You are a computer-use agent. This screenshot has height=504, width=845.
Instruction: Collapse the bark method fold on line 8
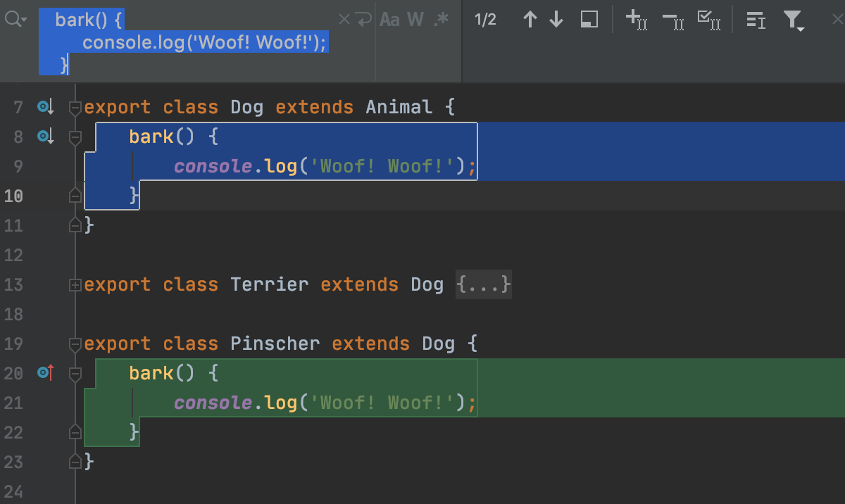click(75, 137)
